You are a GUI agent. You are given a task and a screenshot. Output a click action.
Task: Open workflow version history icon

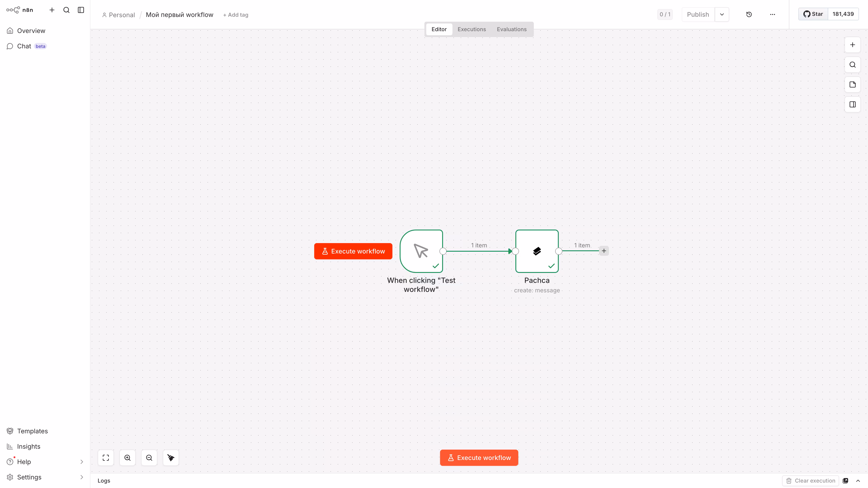point(749,14)
